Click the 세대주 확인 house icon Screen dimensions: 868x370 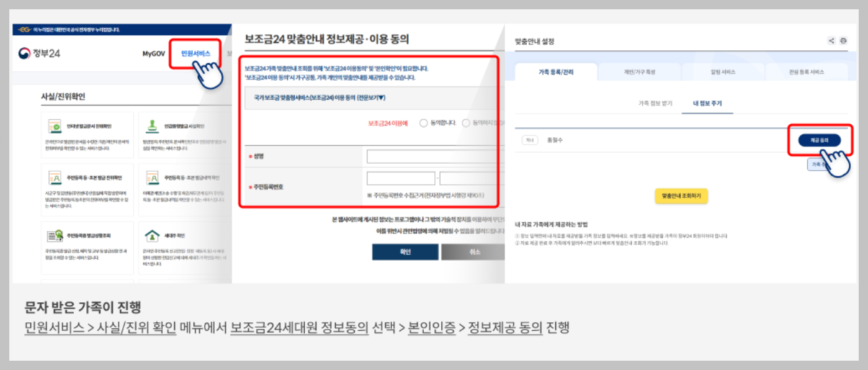152,236
